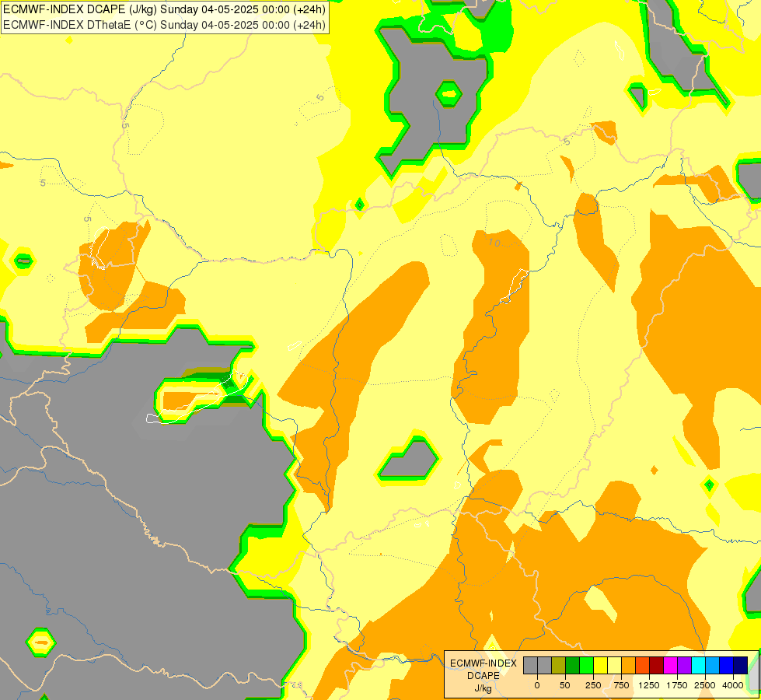761x700 pixels.
Task: Click the 'J/kg' unit text in legend
Action: [x=483, y=688]
